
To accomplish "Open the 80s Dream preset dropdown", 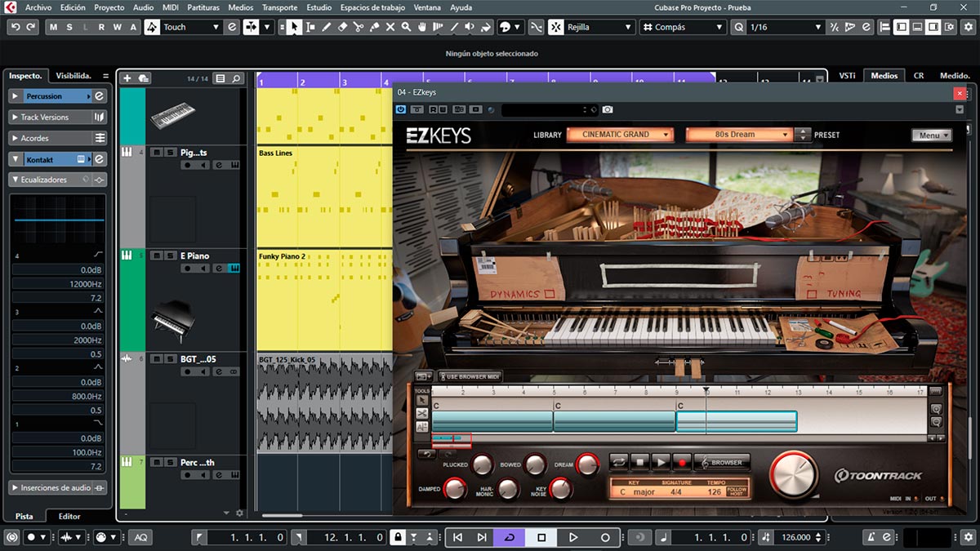I will pyautogui.click(x=739, y=135).
